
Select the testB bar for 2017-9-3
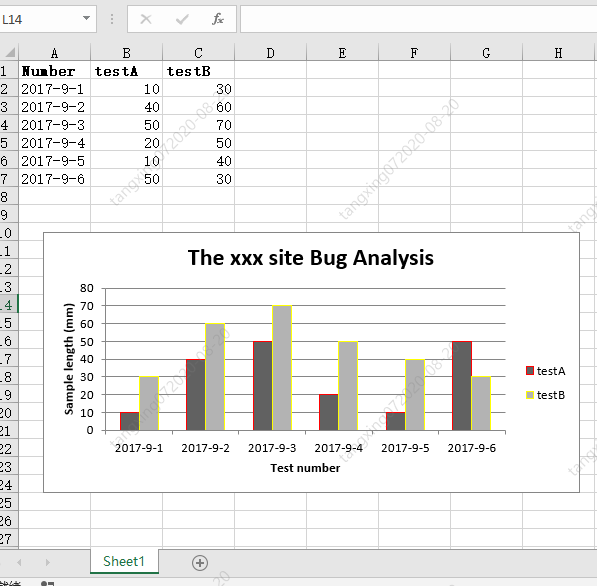pos(282,368)
